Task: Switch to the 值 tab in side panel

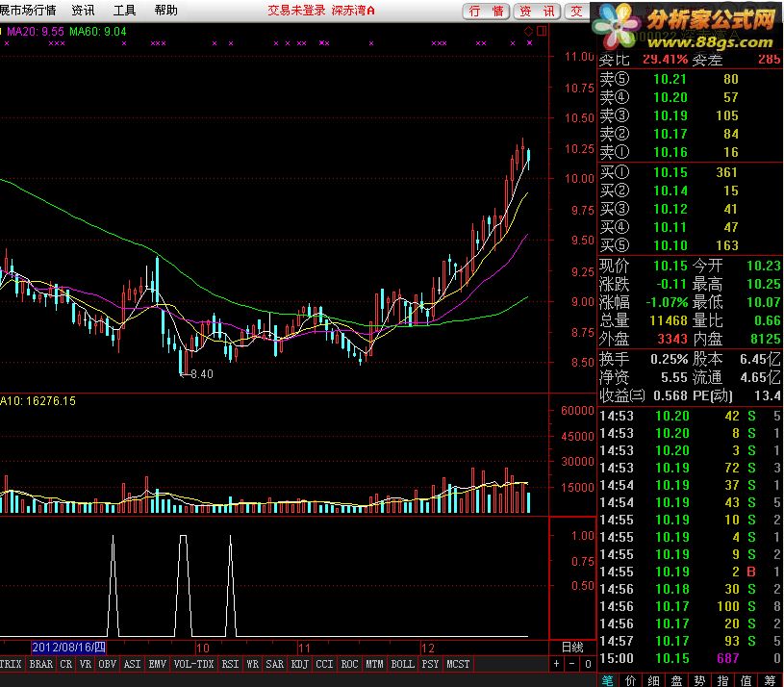Action: tap(746, 680)
